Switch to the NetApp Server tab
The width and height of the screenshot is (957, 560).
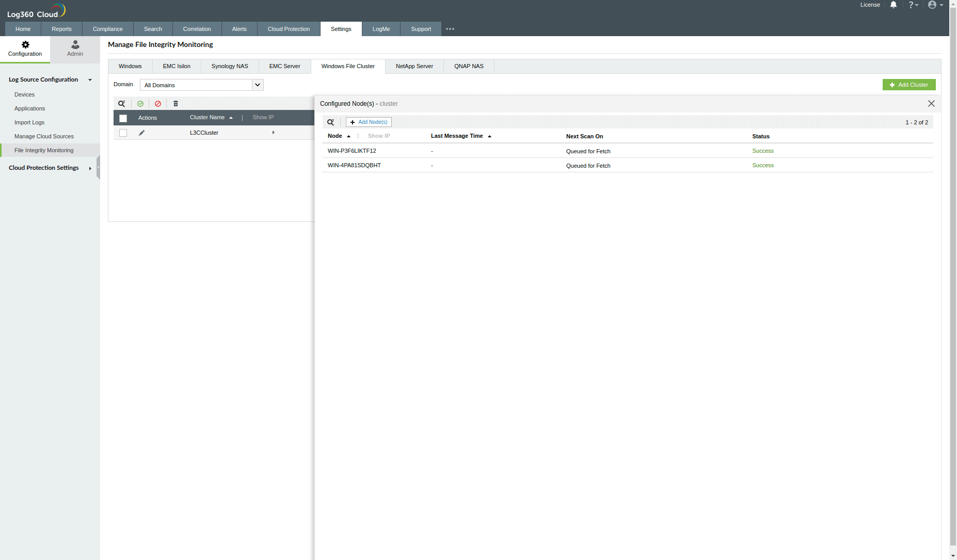coord(413,66)
